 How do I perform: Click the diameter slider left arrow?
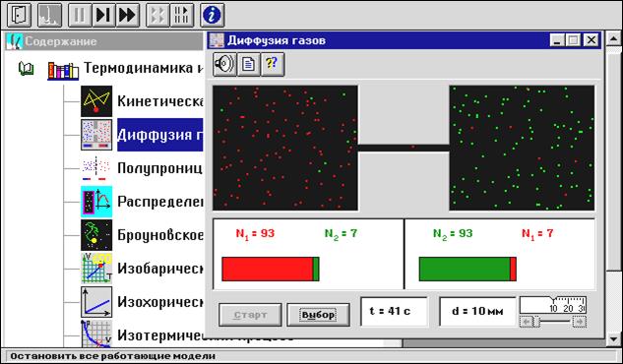pos(526,321)
